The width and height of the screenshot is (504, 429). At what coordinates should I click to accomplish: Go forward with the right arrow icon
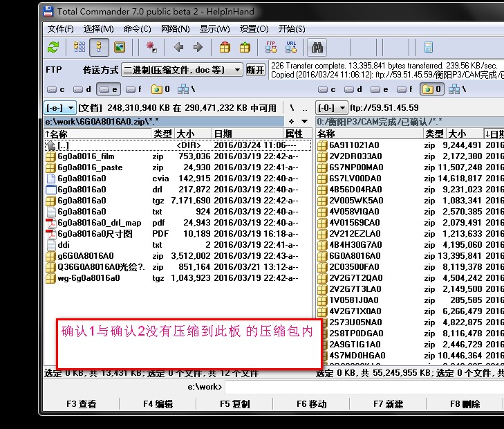point(198,47)
